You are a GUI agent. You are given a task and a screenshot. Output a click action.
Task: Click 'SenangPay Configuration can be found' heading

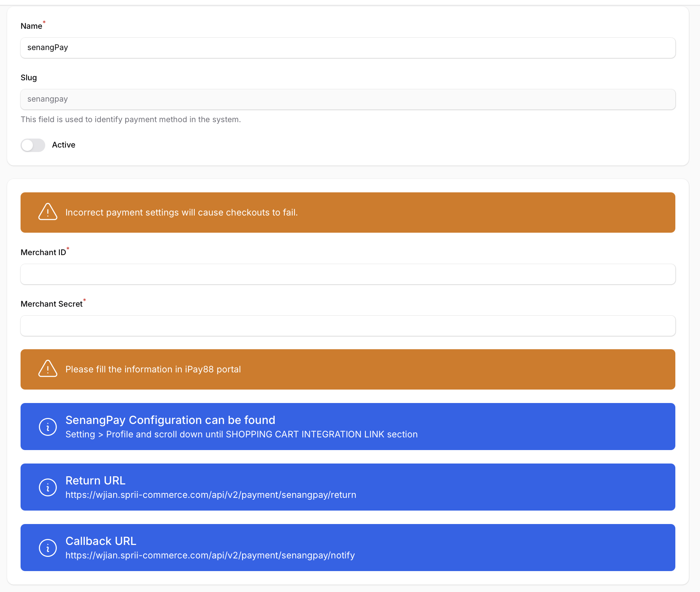(x=170, y=420)
